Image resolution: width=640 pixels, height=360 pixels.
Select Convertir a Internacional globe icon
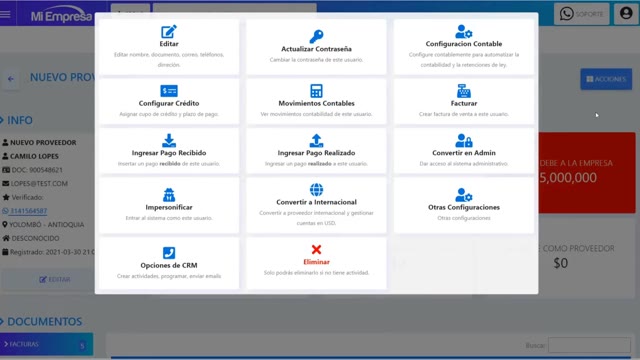316,190
